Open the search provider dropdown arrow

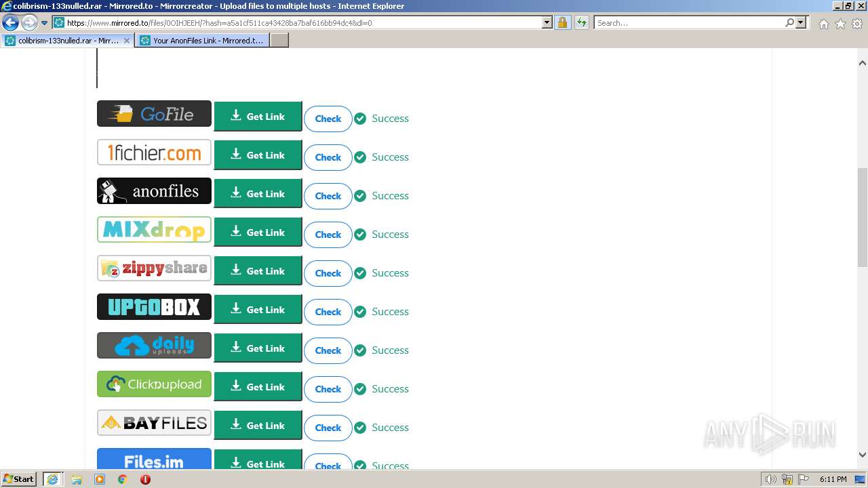pyautogui.click(x=801, y=22)
